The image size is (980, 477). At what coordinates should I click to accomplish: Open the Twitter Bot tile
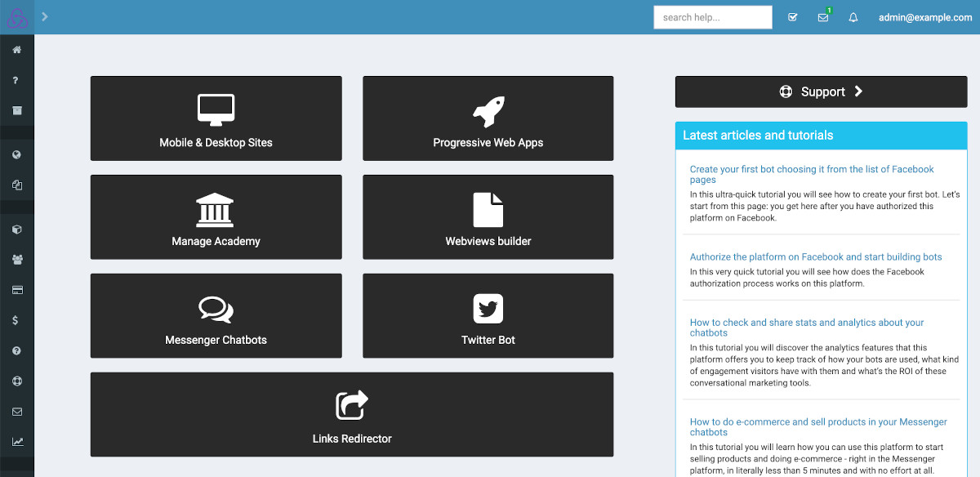point(488,315)
